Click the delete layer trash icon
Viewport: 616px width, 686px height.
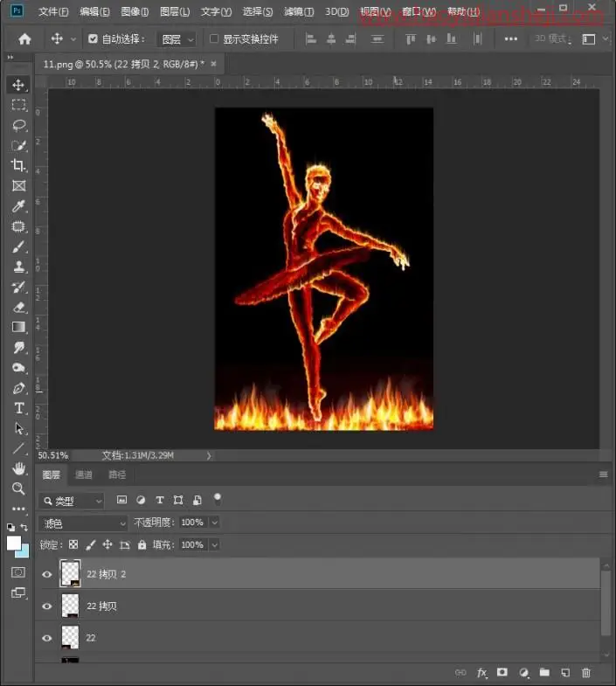tap(586, 672)
